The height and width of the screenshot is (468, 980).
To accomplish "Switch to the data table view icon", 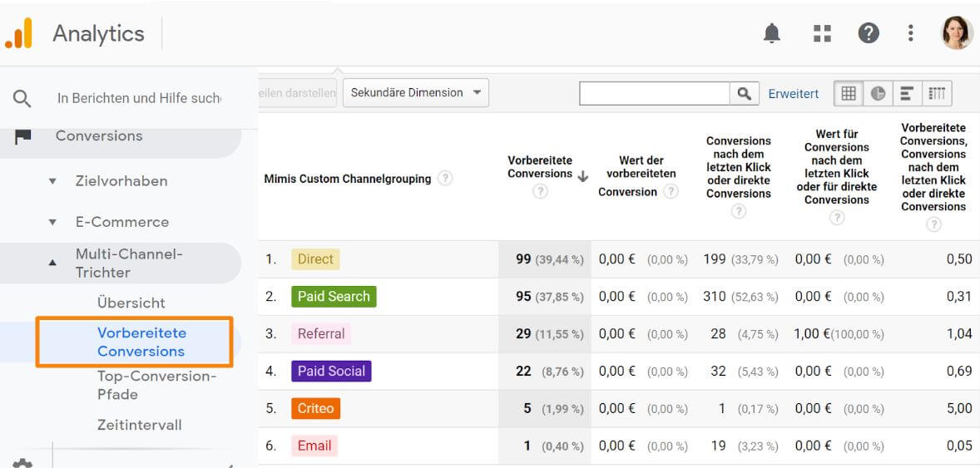I will click(x=849, y=94).
